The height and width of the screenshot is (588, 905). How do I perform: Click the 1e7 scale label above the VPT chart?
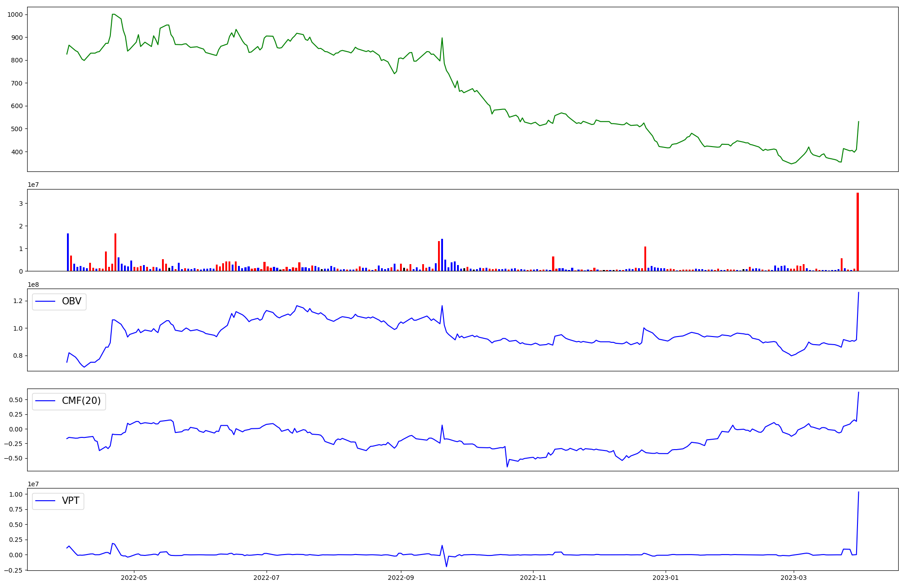[x=33, y=484]
